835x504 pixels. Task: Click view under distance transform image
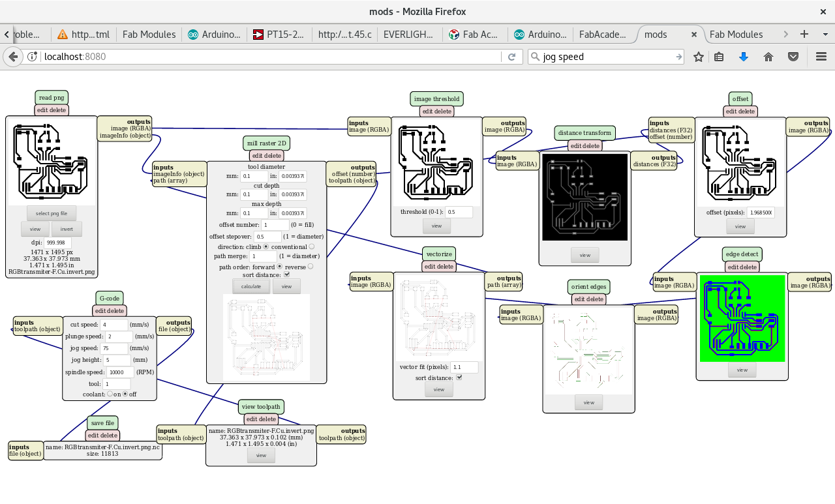(584, 255)
